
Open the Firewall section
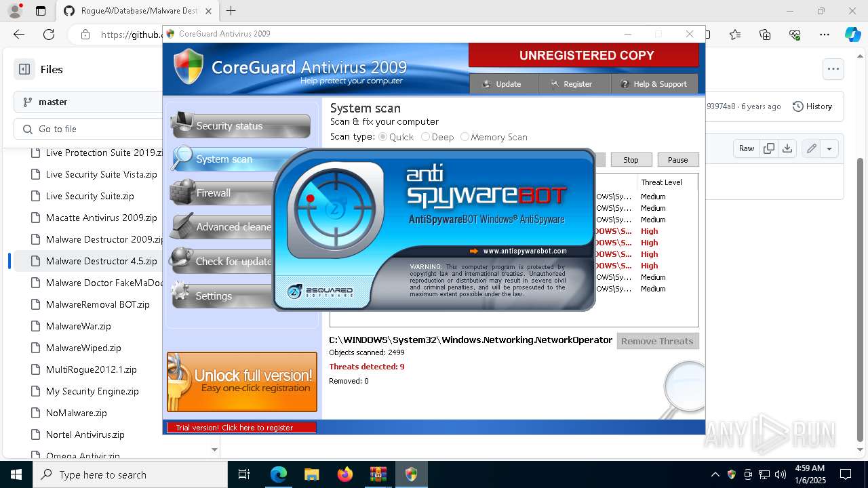pyautogui.click(x=222, y=192)
